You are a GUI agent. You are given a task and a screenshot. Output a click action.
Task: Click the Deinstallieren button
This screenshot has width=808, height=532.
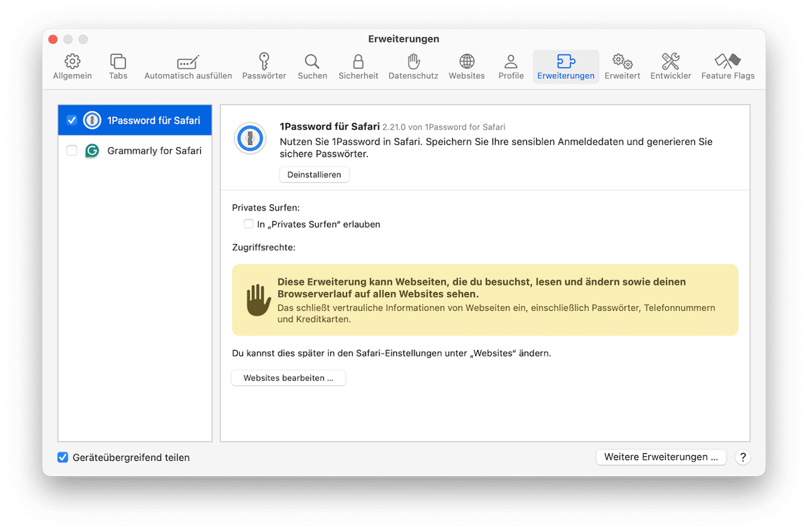(x=314, y=175)
